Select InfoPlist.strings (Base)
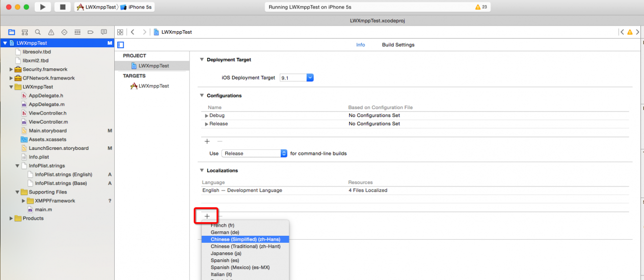The height and width of the screenshot is (280, 644). pyautogui.click(x=61, y=183)
